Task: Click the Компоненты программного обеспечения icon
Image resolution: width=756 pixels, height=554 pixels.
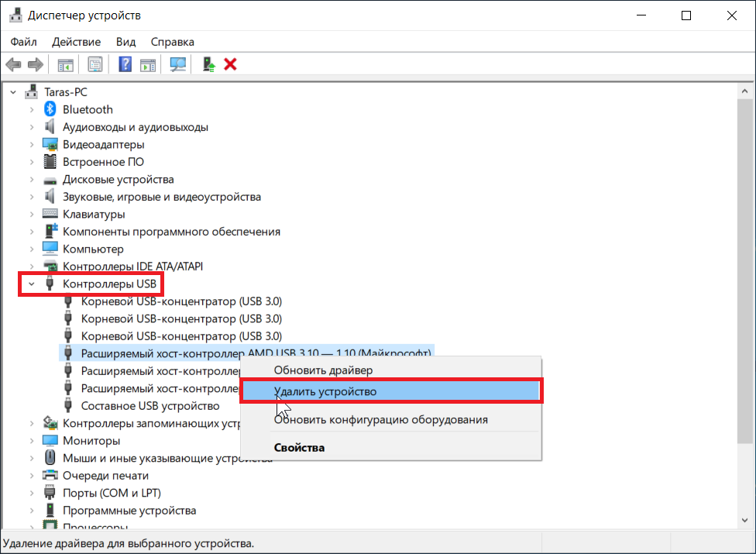Action: [50, 231]
